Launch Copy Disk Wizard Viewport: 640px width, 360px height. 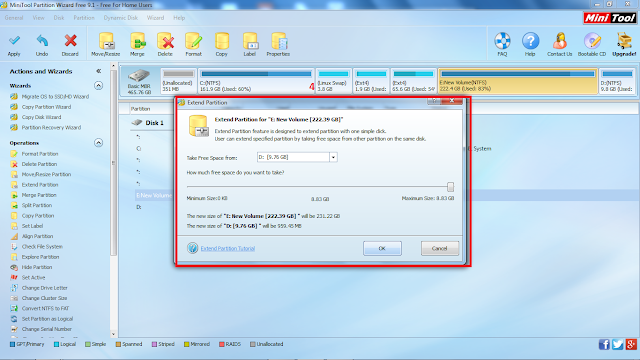coord(41,117)
